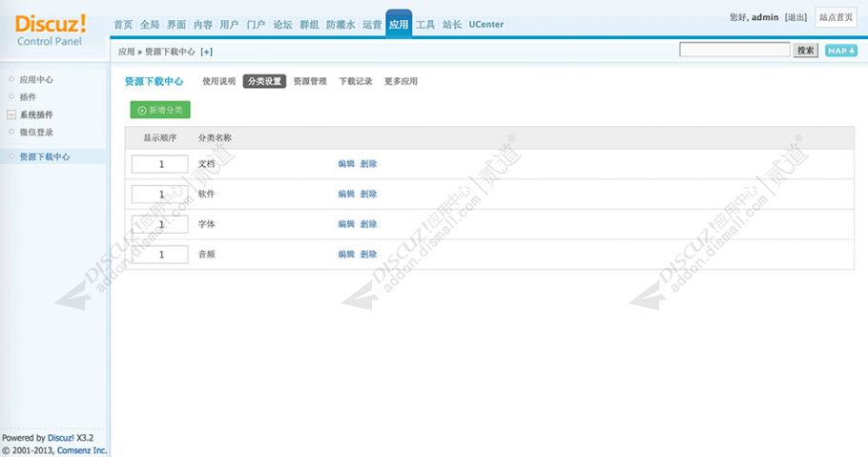Open the 站长 top menu
The image size is (868, 457).
(452, 25)
